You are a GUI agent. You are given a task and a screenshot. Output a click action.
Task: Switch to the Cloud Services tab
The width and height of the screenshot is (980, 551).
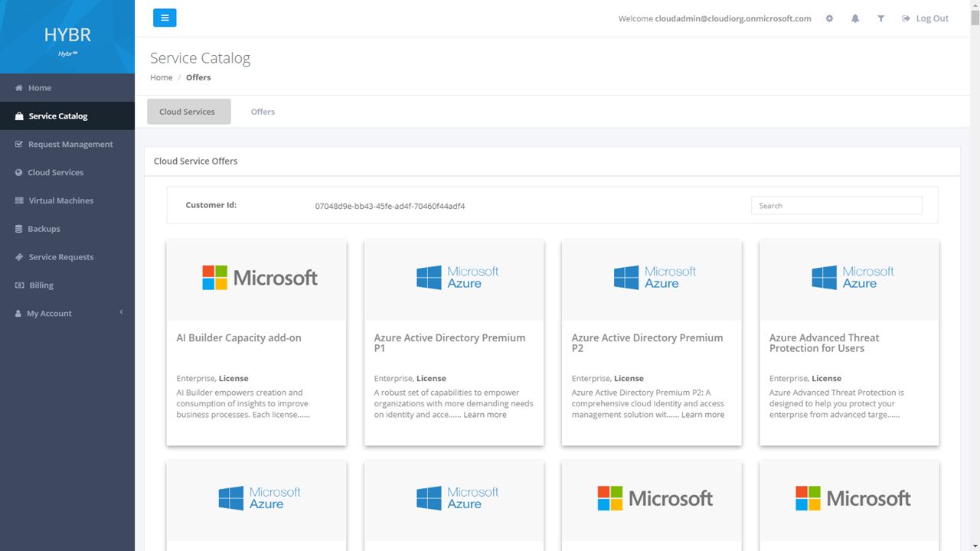click(188, 112)
